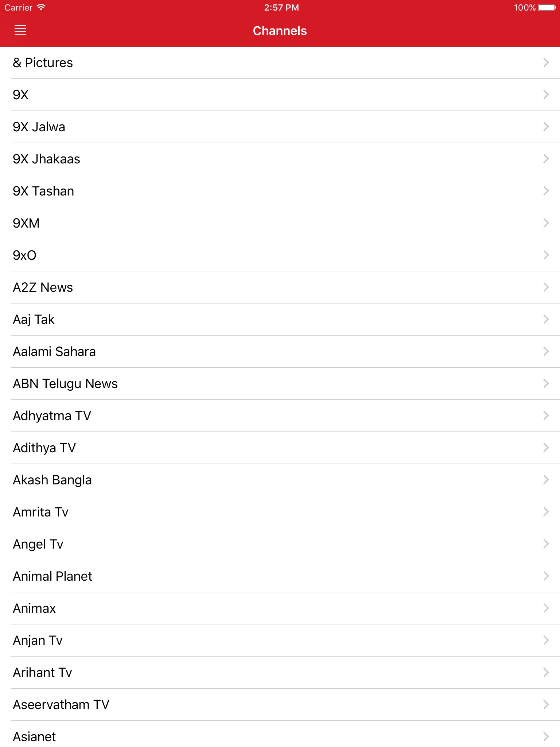Open the 9X channel

[x=21, y=95]
